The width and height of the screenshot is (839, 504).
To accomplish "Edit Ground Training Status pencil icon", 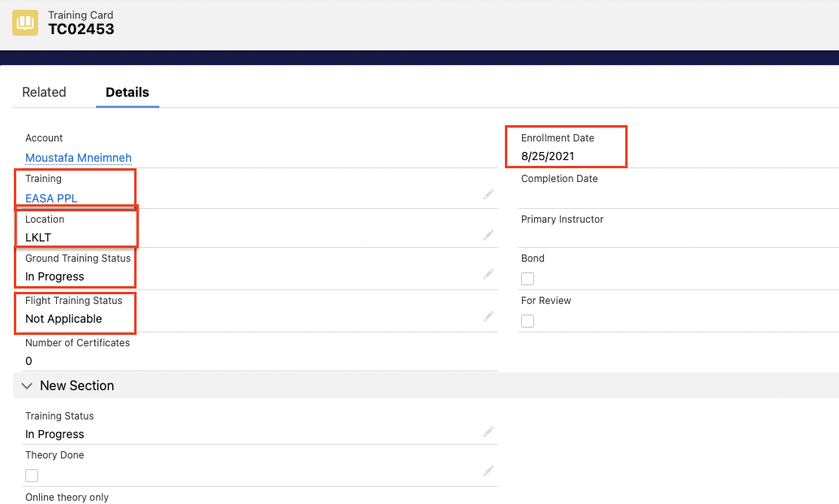I will (488, 274).
